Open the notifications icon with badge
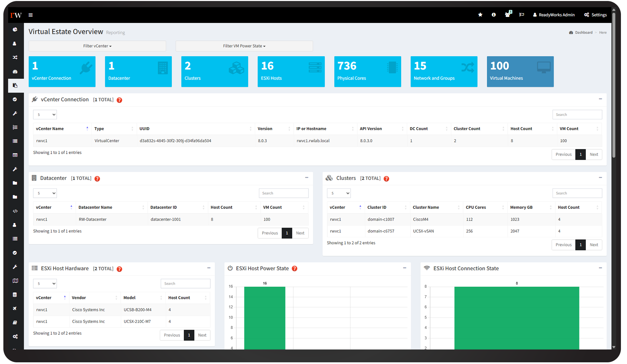This screenshot has height=364, width=627. tap(508, 14)
